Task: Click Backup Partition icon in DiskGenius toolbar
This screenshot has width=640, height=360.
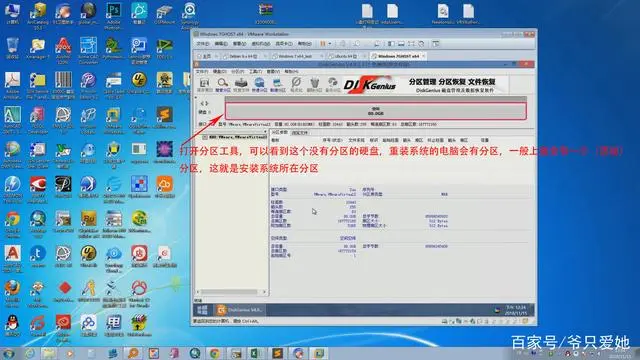Action: [x=333, y=84]
